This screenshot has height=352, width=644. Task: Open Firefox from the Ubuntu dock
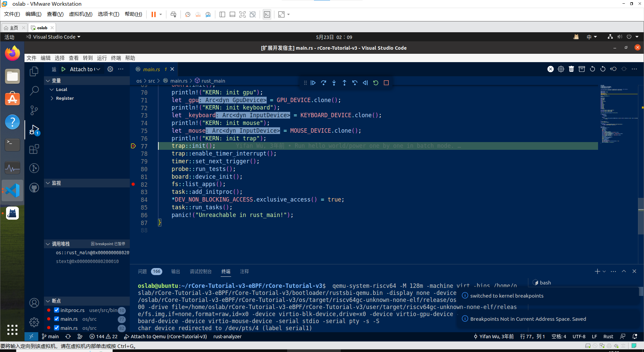pyautogui.click(x=12, y=53)
